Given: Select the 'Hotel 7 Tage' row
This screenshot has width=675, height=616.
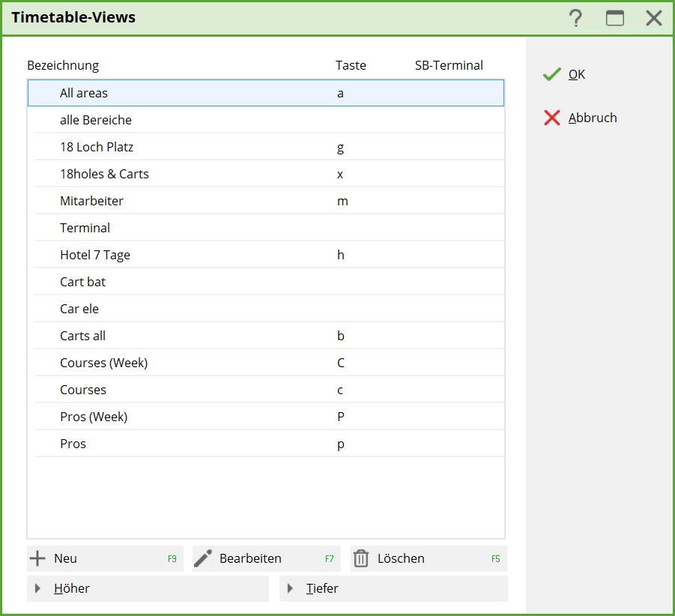Looking at the screenshot, I should tap(95, 256).
